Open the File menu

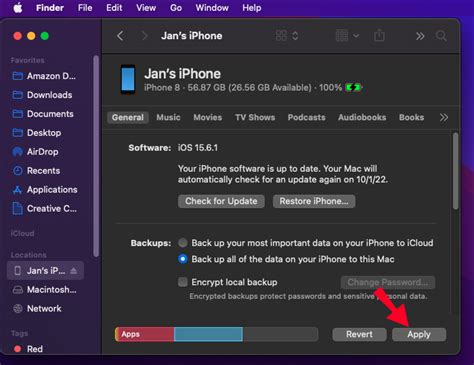(x=85, y=8)
